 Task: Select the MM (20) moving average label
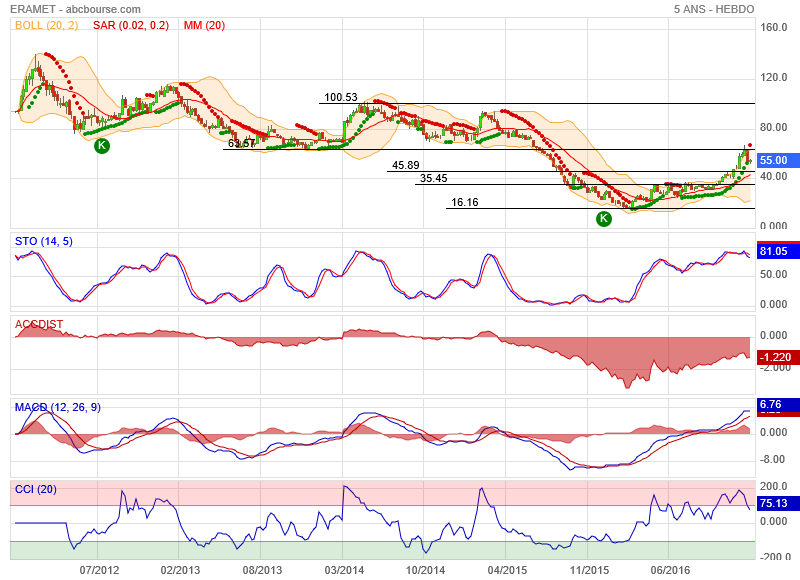coord(204,25)
